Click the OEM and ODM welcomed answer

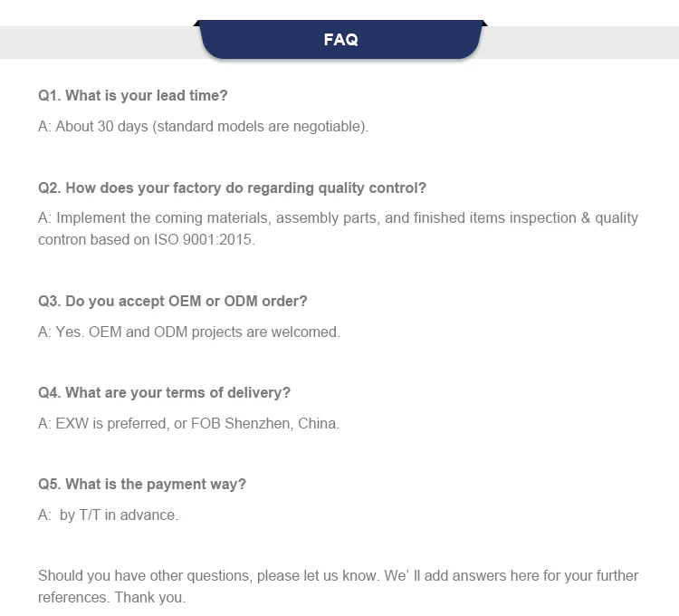pyautogui.click(x=188, y=332)
